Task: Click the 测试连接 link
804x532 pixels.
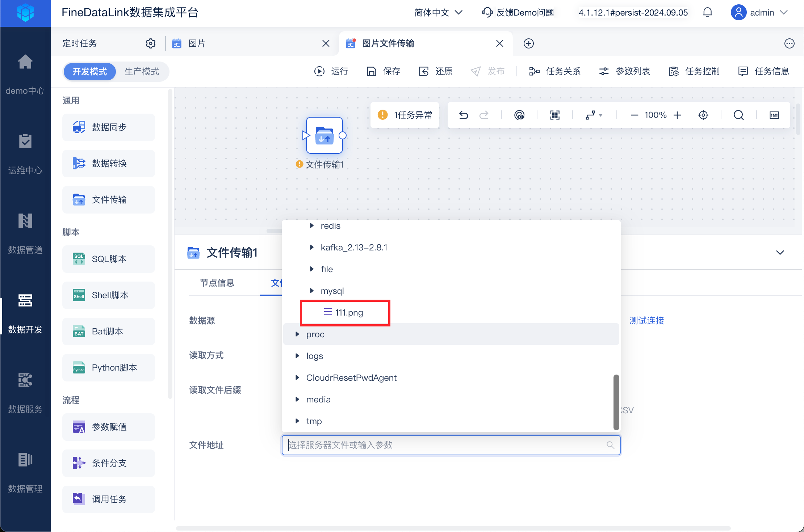Action: click(646, 320)
